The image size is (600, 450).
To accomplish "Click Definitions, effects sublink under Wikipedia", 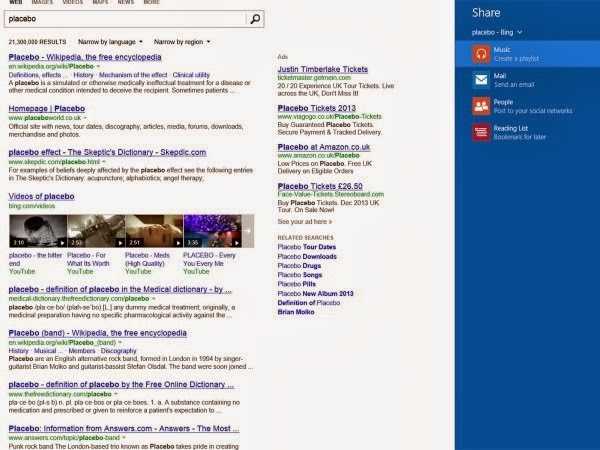I will tap(39, 75).
